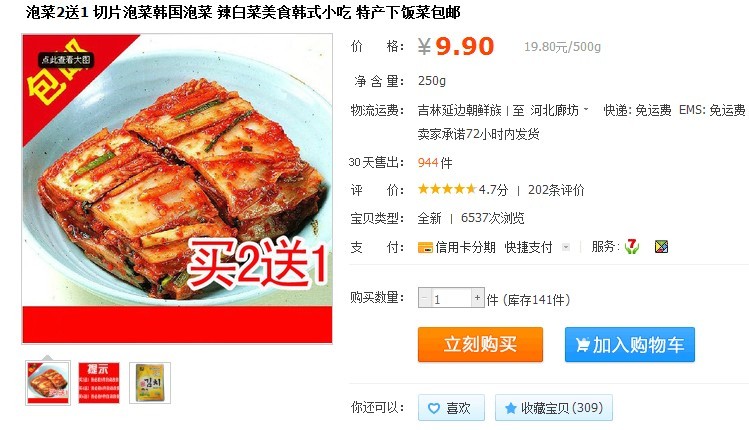Open the 点此查看大图 enlarge label

tap(65, 60)
